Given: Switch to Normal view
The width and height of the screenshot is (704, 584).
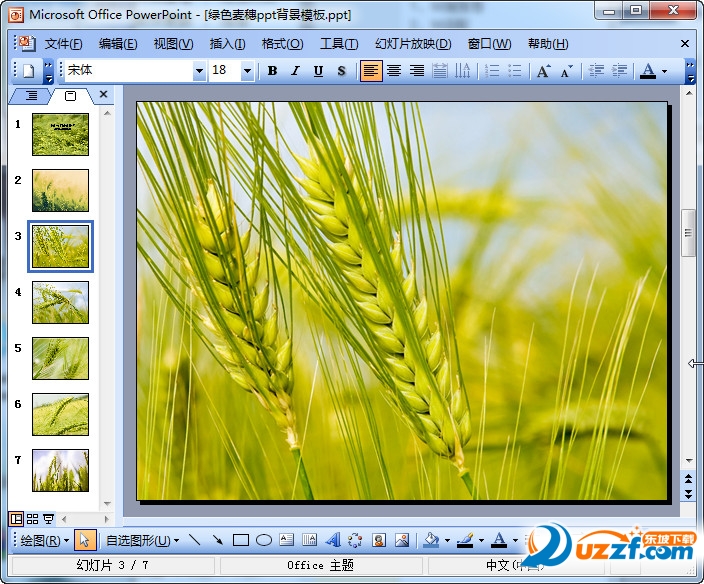Looking at the screenshot, I should 16,519.
